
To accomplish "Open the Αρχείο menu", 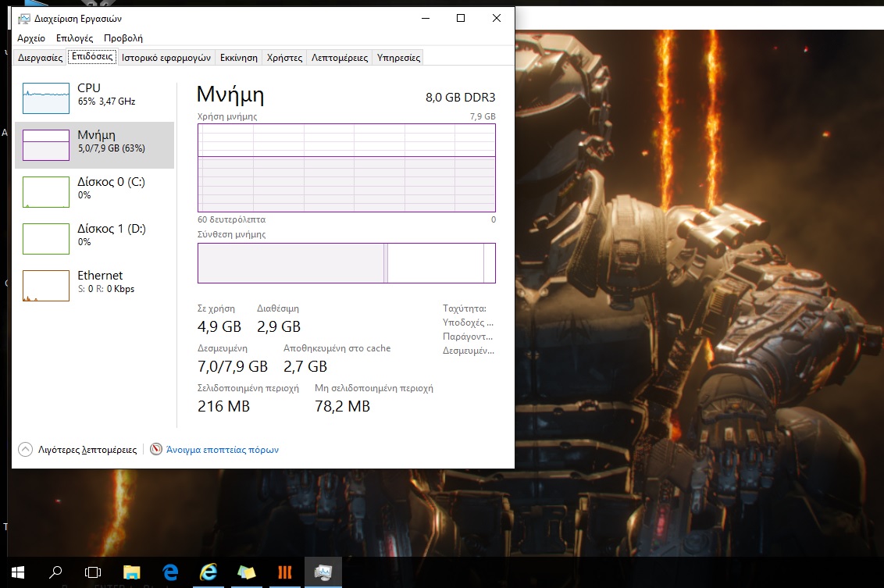I will point(31,37).
